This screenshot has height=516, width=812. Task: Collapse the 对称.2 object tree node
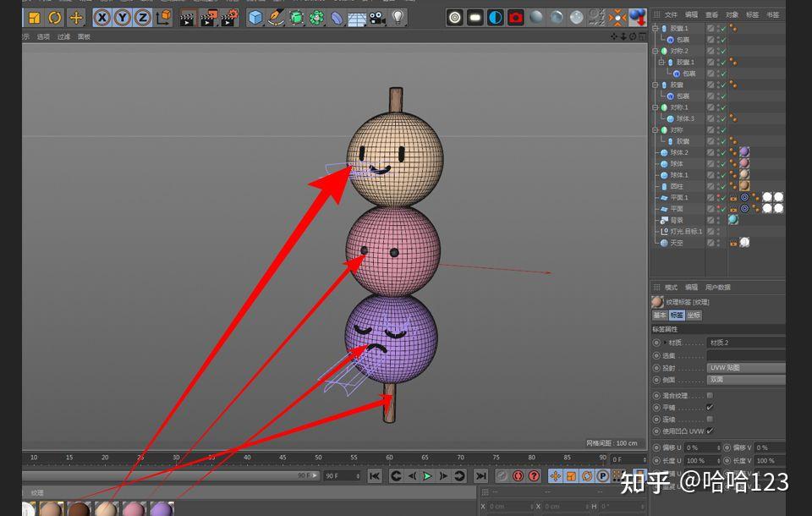[x=655, y=51]
